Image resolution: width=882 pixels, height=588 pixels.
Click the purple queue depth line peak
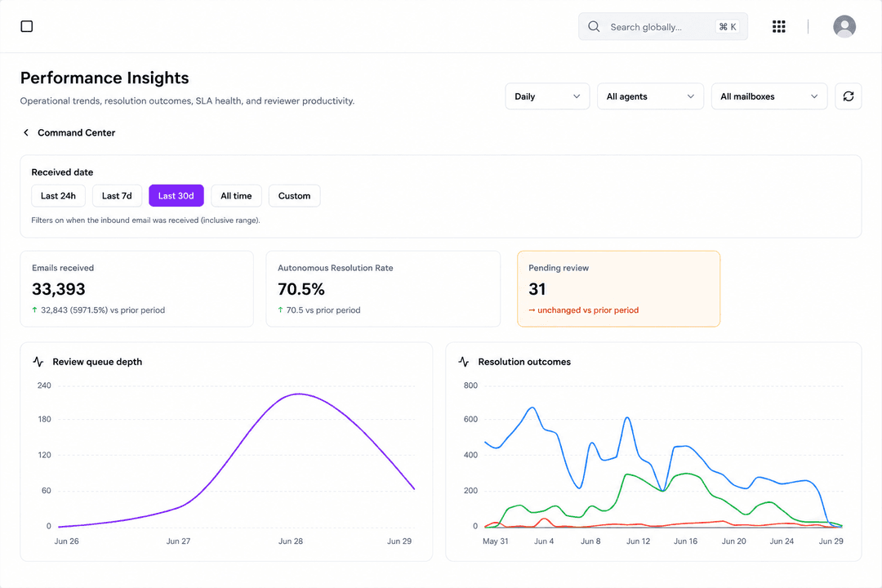(x=299, y=394)
